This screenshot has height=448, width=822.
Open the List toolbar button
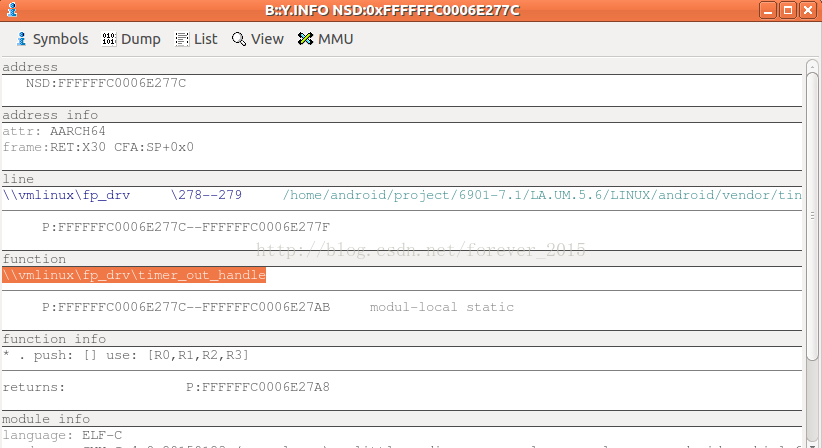pyautogui.click(x=196, y=39)
